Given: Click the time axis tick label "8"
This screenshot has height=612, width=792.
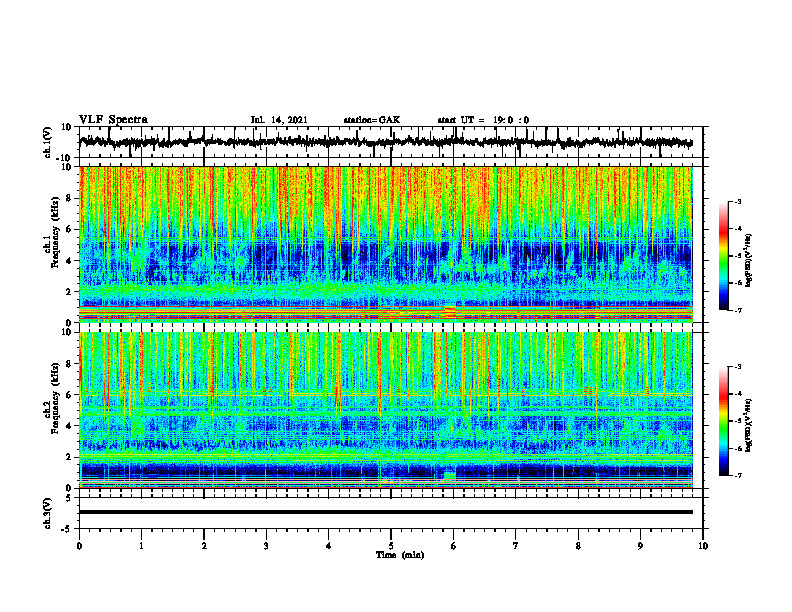Looking at the screenshot, I should coord(578,546).
